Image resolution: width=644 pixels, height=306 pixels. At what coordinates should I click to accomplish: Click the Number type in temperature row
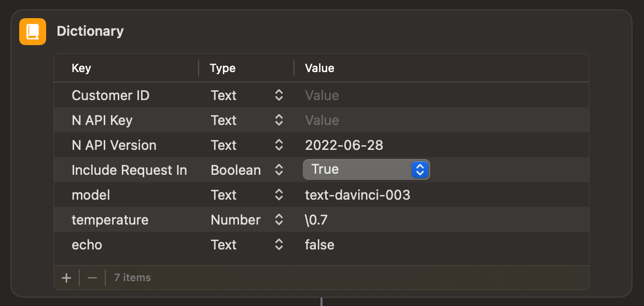(x=235, y=220)
